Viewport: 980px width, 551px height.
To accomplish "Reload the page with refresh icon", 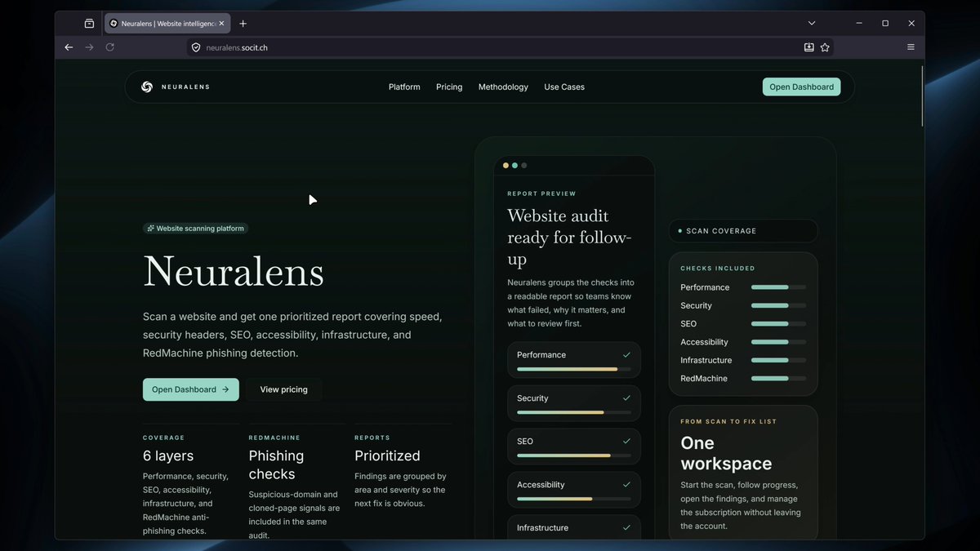I will point(110,47).
